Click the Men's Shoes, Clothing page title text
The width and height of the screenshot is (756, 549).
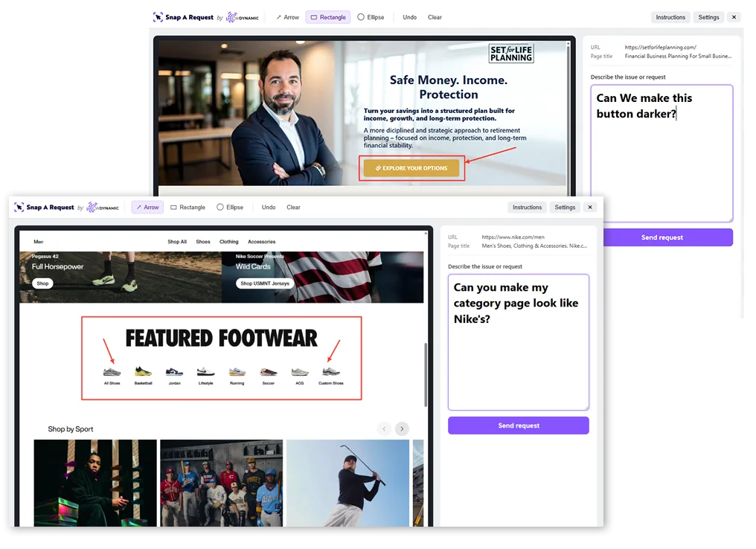coord(534,245)
